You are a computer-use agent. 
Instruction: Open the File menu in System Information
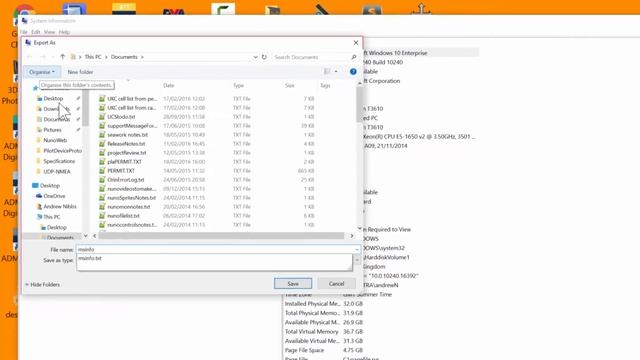coord(24,32)
